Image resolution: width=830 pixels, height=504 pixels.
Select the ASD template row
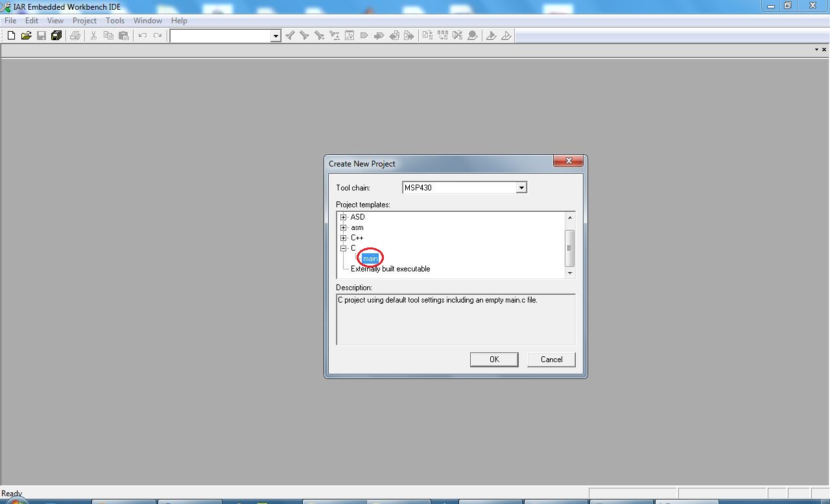point(357,217)
